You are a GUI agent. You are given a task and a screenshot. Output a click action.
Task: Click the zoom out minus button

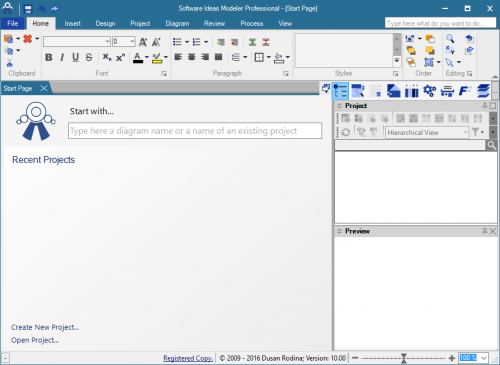click(355, 358)
